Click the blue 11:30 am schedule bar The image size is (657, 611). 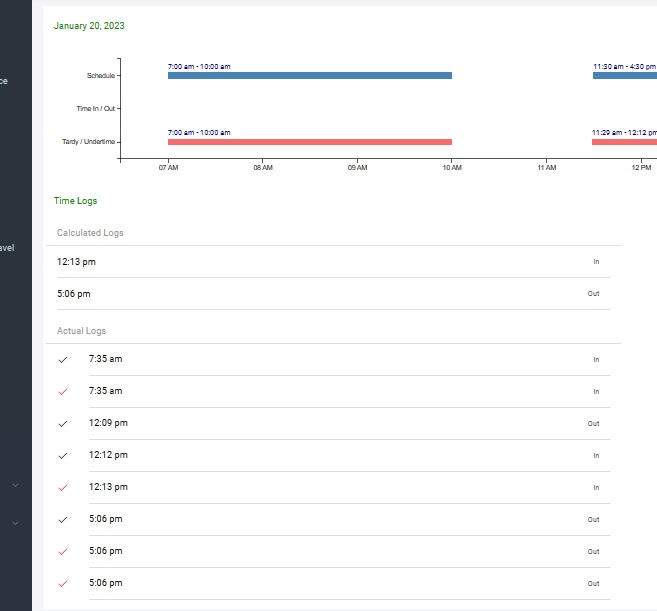(x=624, y=75)
